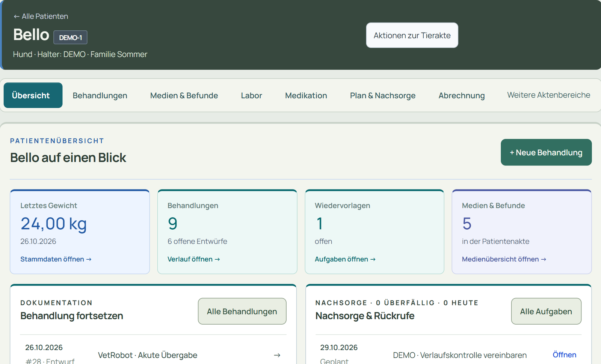Screen dimensions: 601x364
Task: Go to Plan & Nachsorge tab
Action: (383, 95)
